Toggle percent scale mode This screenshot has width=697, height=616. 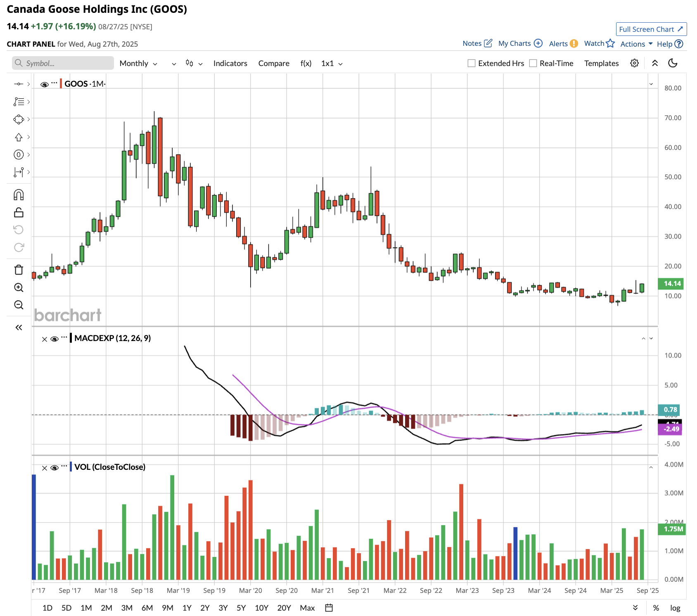pyautogui.click(x=656, y=608)
